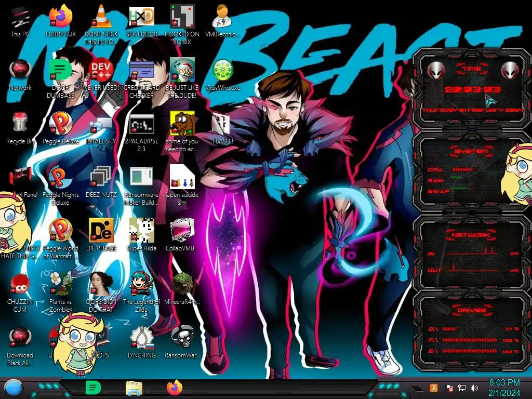Select the CPU meter row in widget
Image resolution: width=532 pixels, height=399 pixels.
coord(451,169)
